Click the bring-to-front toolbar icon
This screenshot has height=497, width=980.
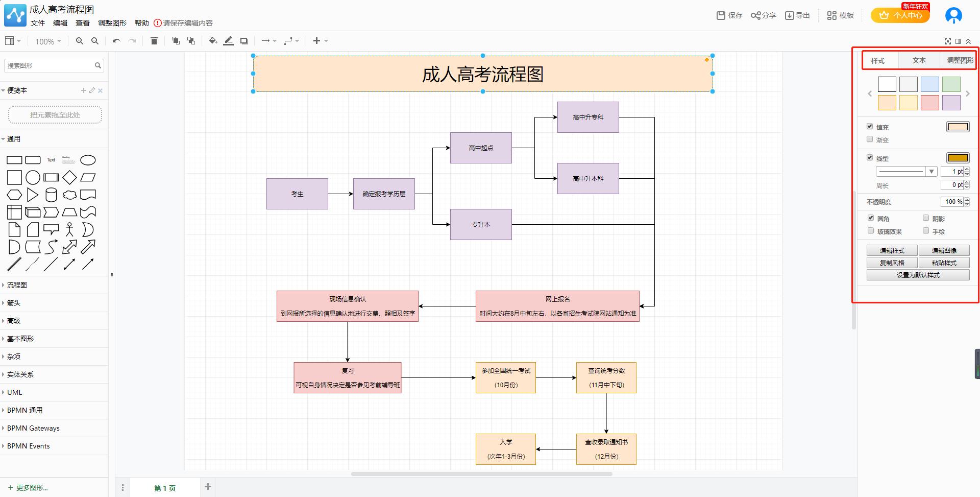pos(176,40)
